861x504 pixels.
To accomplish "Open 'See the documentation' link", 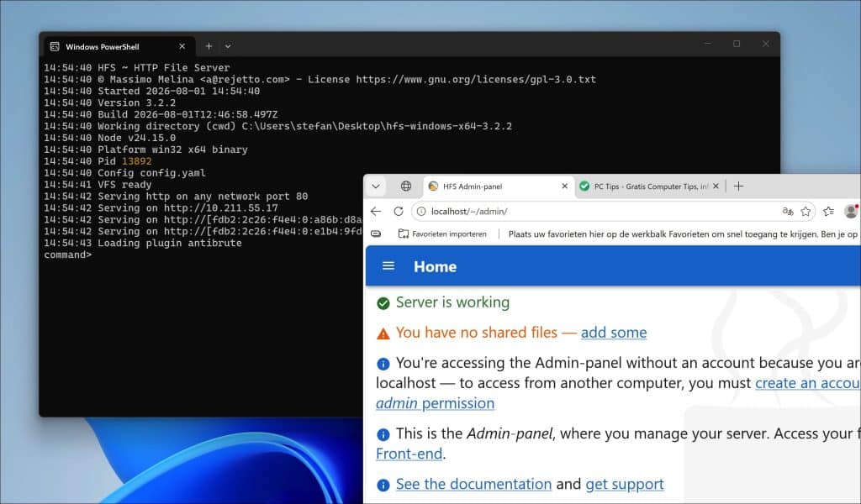I will point(473,484).
